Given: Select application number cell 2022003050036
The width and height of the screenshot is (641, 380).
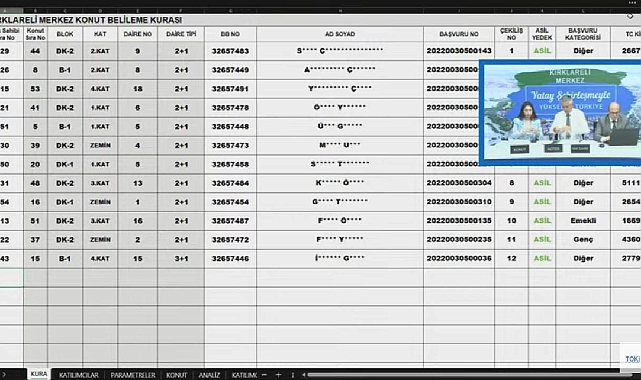Looking at the screenshot, I should pos(459,259).
